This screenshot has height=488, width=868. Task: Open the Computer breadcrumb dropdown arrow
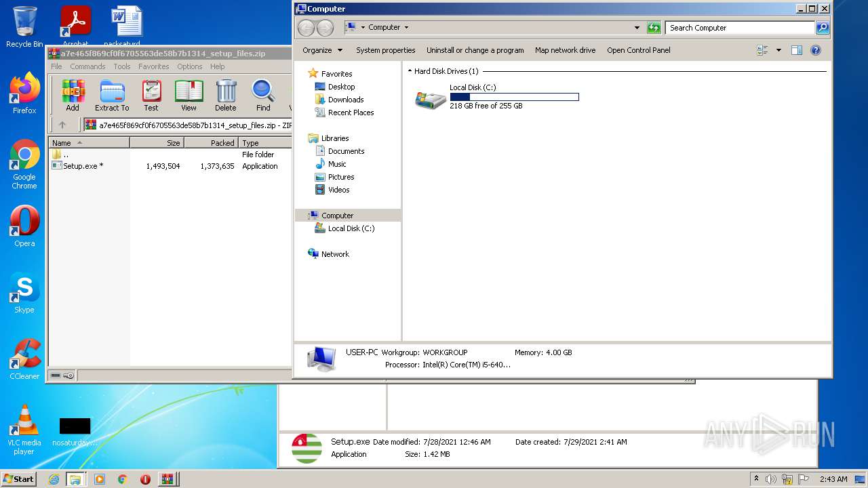pos(406,28)
